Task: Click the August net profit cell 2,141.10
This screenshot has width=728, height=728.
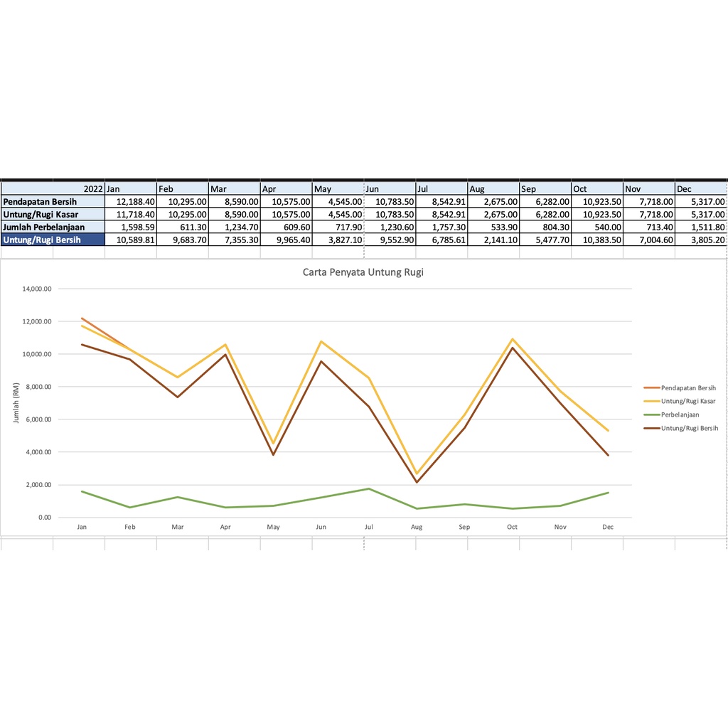Action: (x=493, y=240)
